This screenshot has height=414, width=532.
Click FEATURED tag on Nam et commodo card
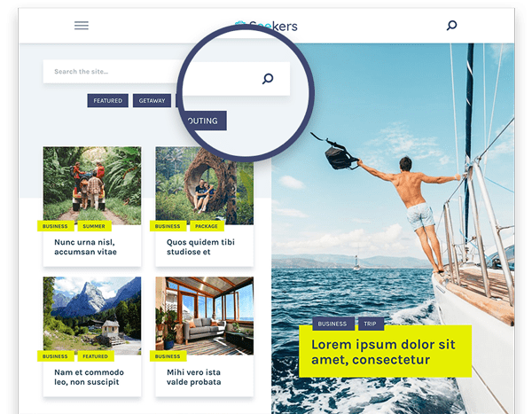(96, 356)
